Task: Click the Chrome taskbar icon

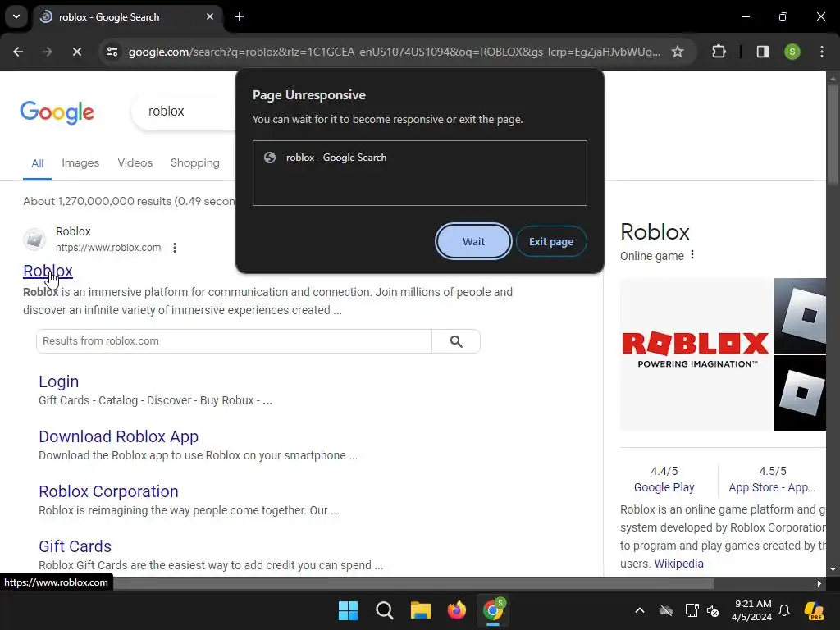Action: pyautogui.click(x=493, y=610)
